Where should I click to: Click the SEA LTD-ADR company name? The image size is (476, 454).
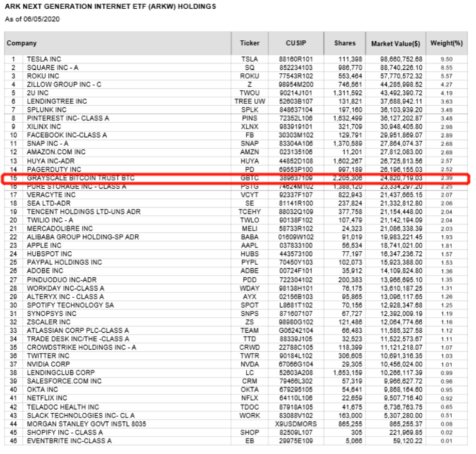coord(48,203)
